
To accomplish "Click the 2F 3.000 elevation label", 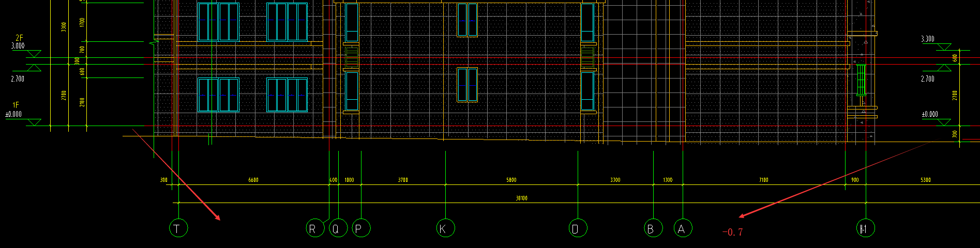I will tap(18, 42).
